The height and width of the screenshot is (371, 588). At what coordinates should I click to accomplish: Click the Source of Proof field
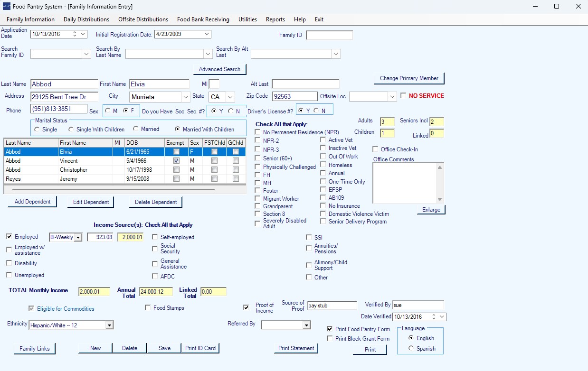[332, 306]
